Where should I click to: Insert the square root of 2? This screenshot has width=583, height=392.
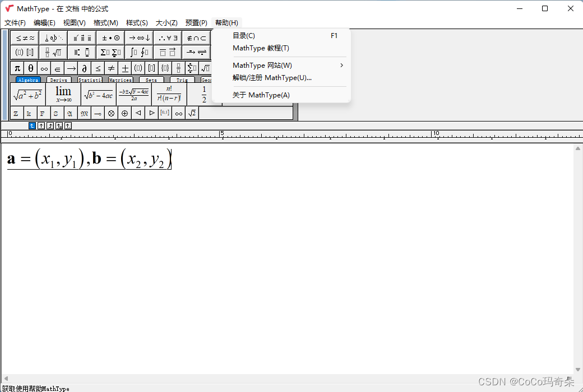click(x=192, y=113)
